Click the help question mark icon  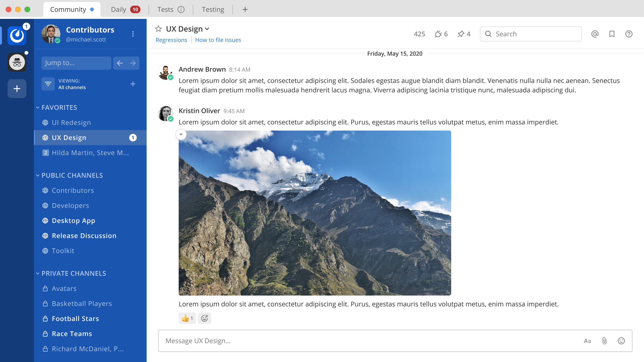pyautogui.click(x=628, y=34)
